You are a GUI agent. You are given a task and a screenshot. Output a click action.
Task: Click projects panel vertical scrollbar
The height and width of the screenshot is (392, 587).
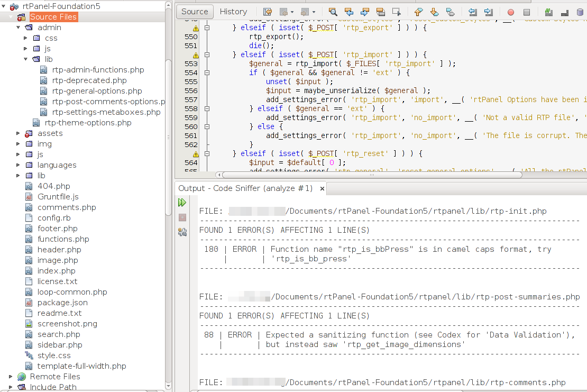pyautogui.click(x=169, y=137)
